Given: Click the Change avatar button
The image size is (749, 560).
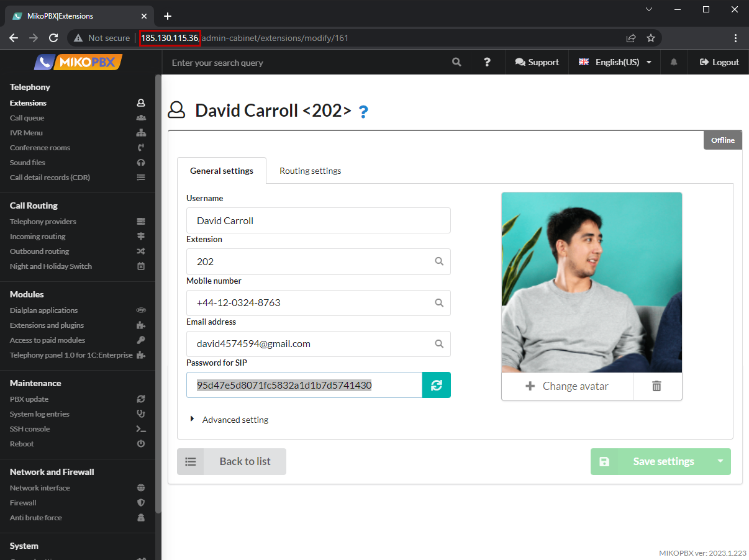Looking at the screenshot, I should pos(567,386).
